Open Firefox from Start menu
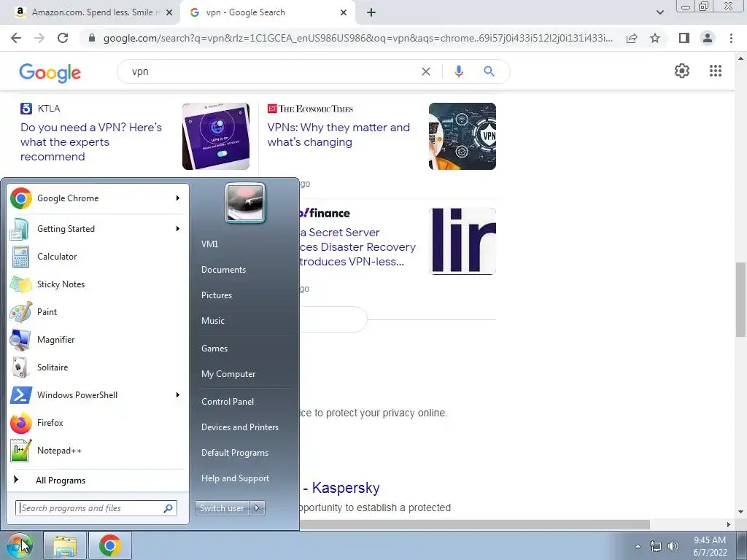747x560 pixels. tap(97, 422)
